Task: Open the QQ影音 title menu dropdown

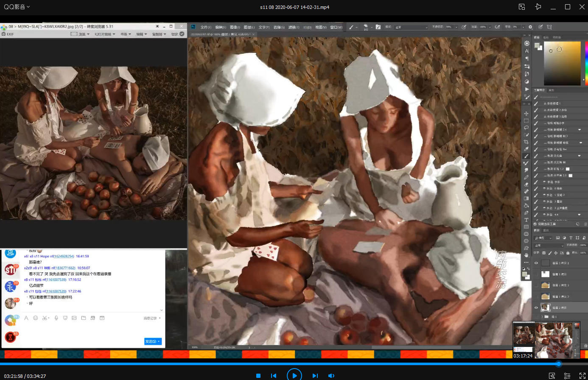Action: click(17, 7)
